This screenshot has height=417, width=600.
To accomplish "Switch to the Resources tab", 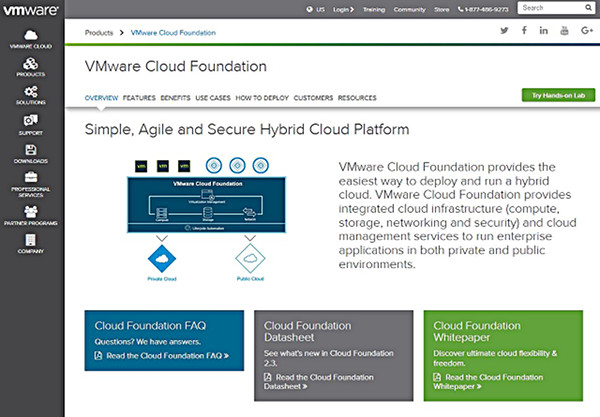I will click(357, 98).
